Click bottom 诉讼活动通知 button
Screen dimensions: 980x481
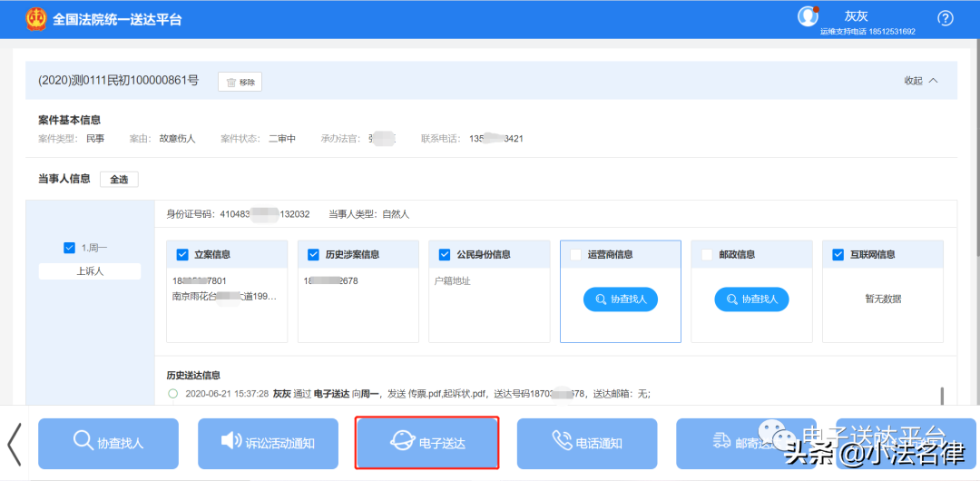click(268, 444)
